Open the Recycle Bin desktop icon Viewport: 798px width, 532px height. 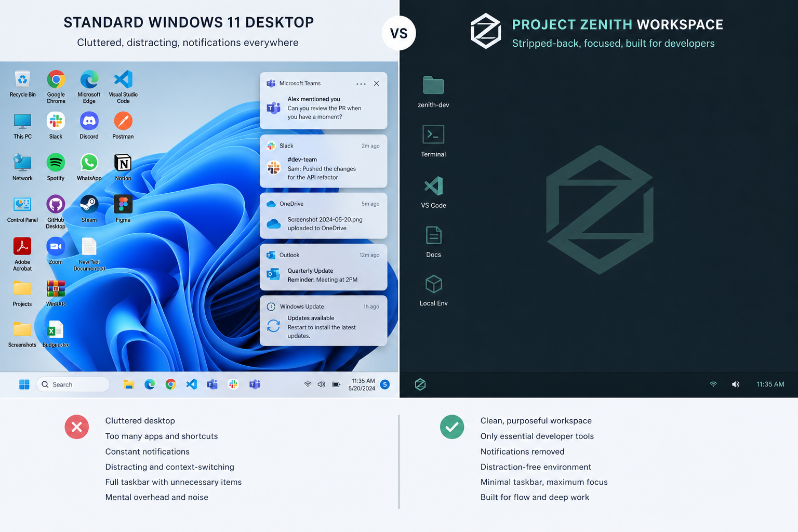(x=22, y=80)
